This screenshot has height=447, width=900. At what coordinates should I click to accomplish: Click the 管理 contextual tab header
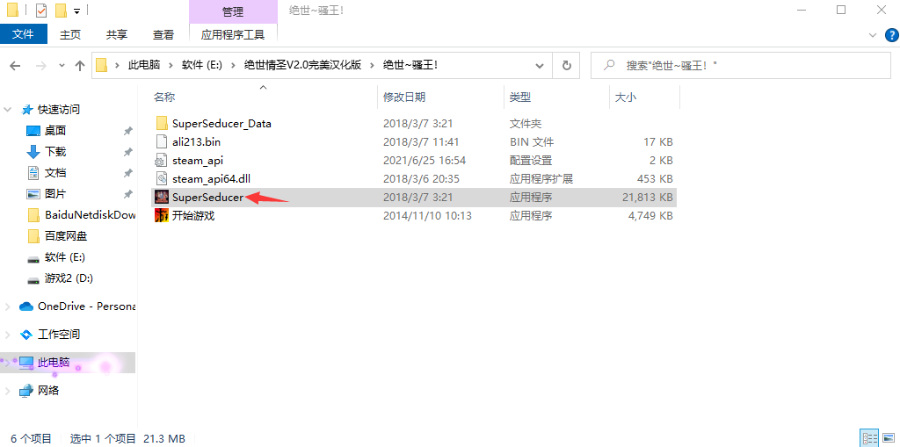click(232, 11)
